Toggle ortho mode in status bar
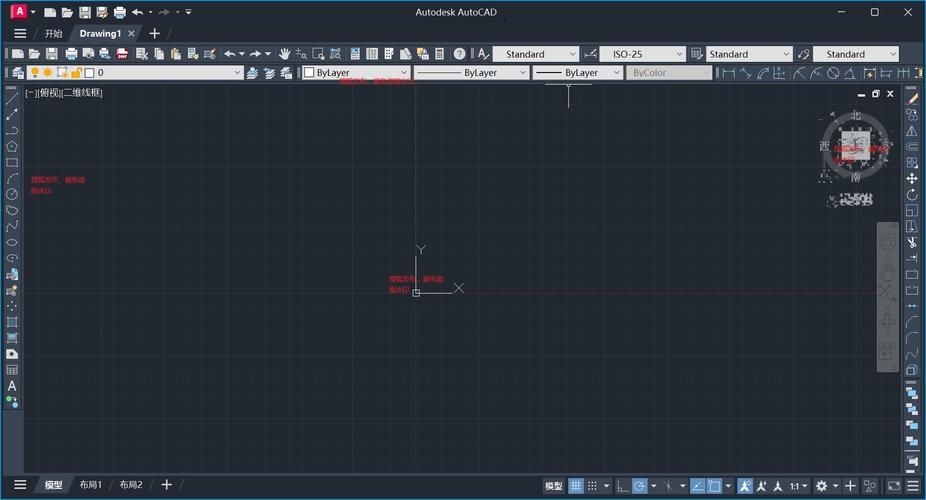Viewport: 926px width, 500px height. coord(622,486)
